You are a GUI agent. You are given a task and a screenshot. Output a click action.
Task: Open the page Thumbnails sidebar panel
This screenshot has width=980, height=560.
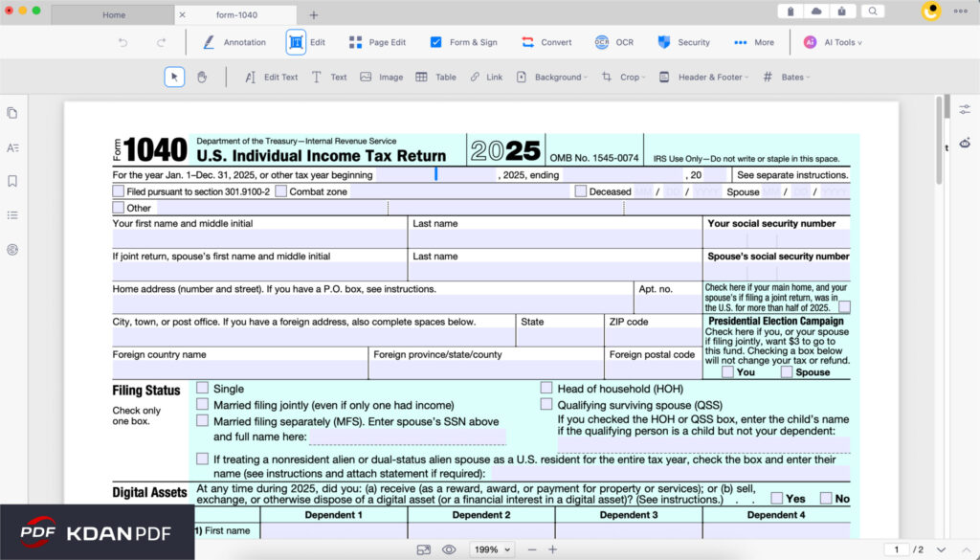coord(12,112)
